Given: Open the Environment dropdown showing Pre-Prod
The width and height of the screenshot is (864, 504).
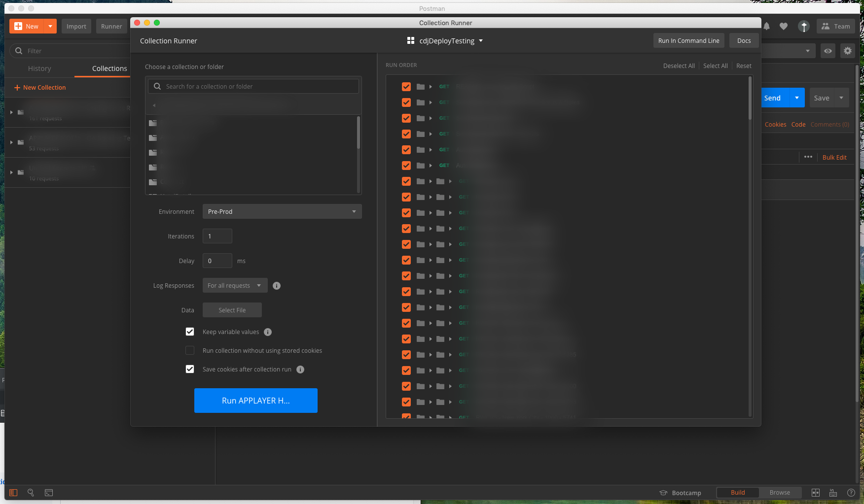Looking at the screenshot, I should point(282,211).
